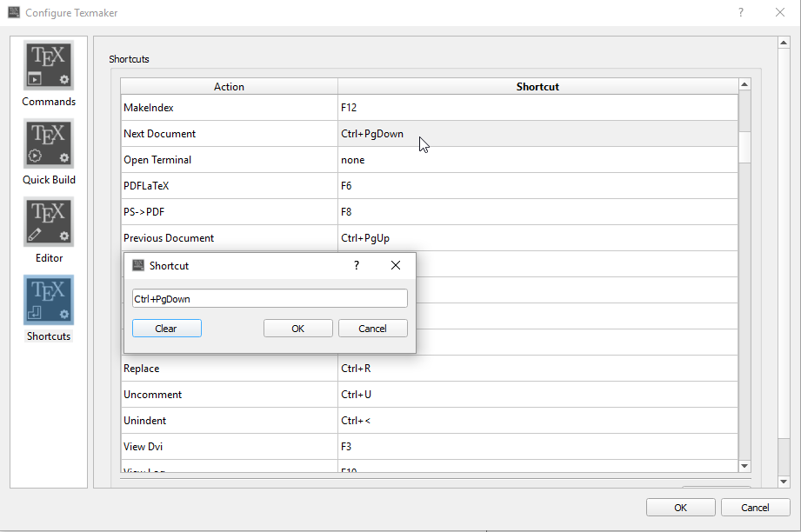Cancel the Shortcut dialog
The image size is (801, 532).
pyautogui.click(x=372, y=329)
